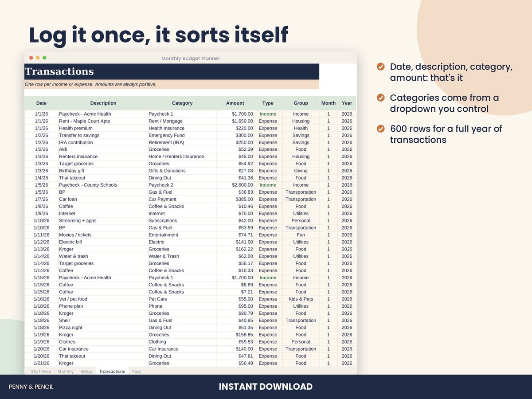Select the "Streaming + apps" cell
Image resolution: width=532 pixels, height=399 pixels.
tap(103, 220)
